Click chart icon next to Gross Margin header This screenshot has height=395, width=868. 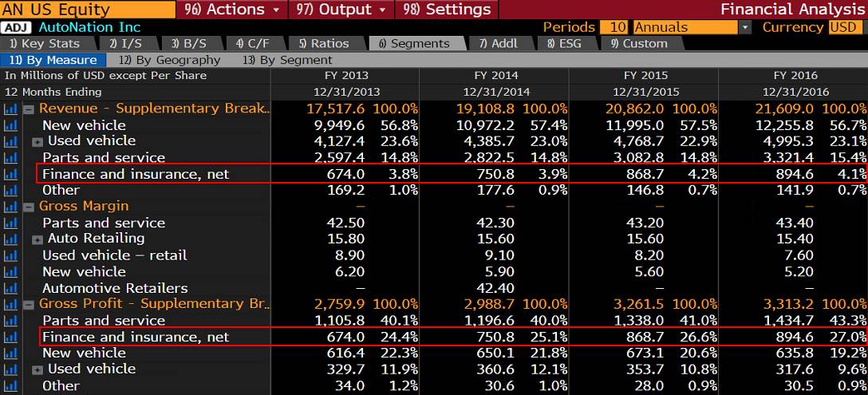[10, 207]
